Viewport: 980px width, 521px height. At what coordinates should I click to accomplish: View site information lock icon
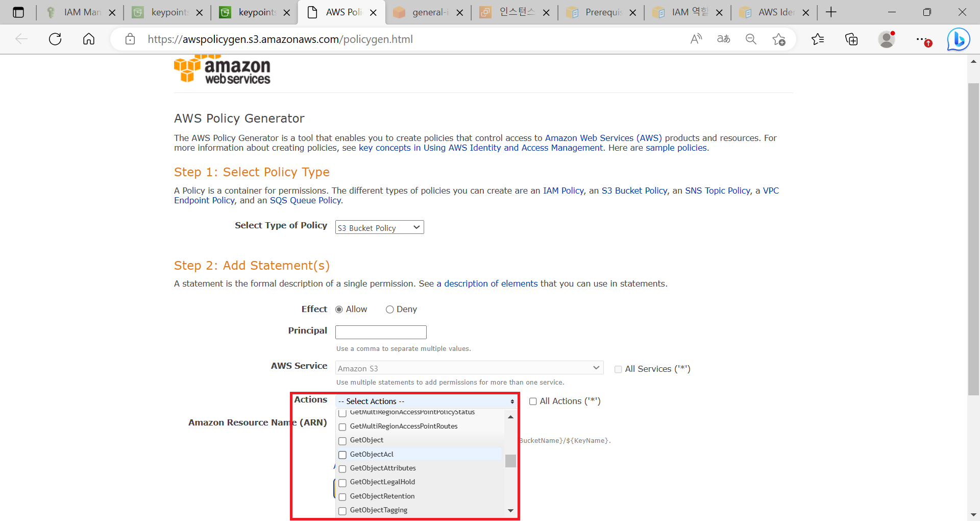[130, 39]
